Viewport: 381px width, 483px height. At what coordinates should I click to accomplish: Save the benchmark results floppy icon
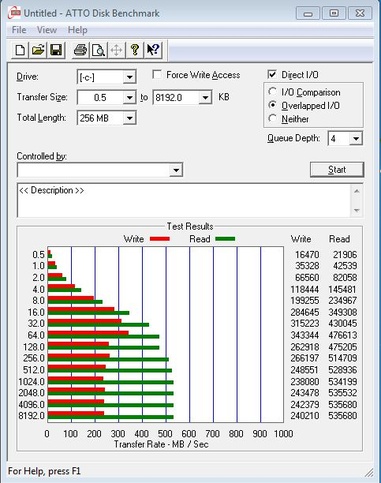click(56, 50)
